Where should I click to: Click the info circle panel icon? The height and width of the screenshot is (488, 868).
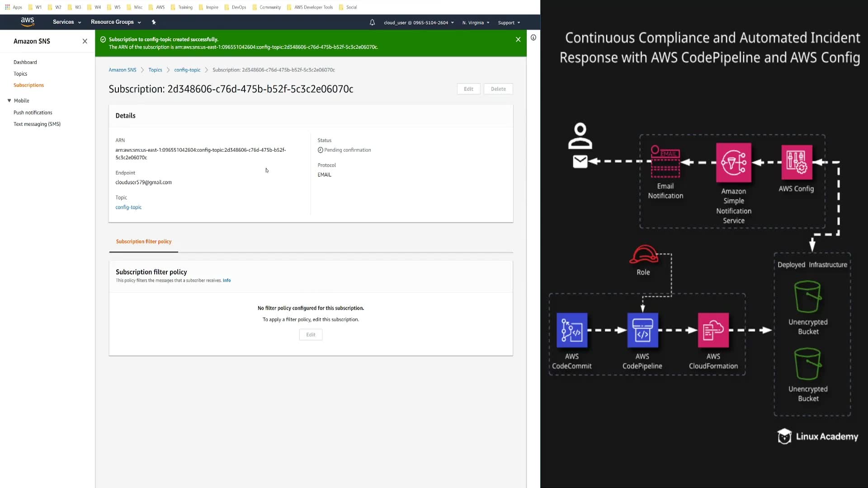[x=533, y=38]
